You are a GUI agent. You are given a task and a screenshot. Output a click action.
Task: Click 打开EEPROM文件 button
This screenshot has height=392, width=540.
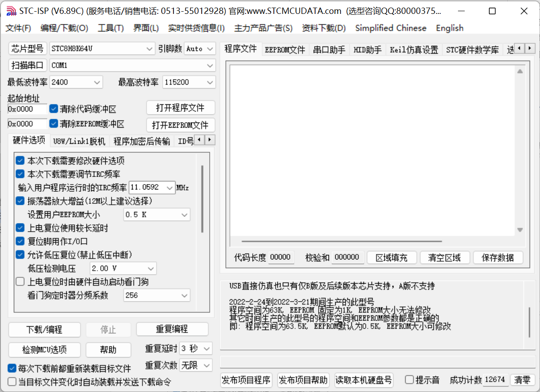[181, 125]
